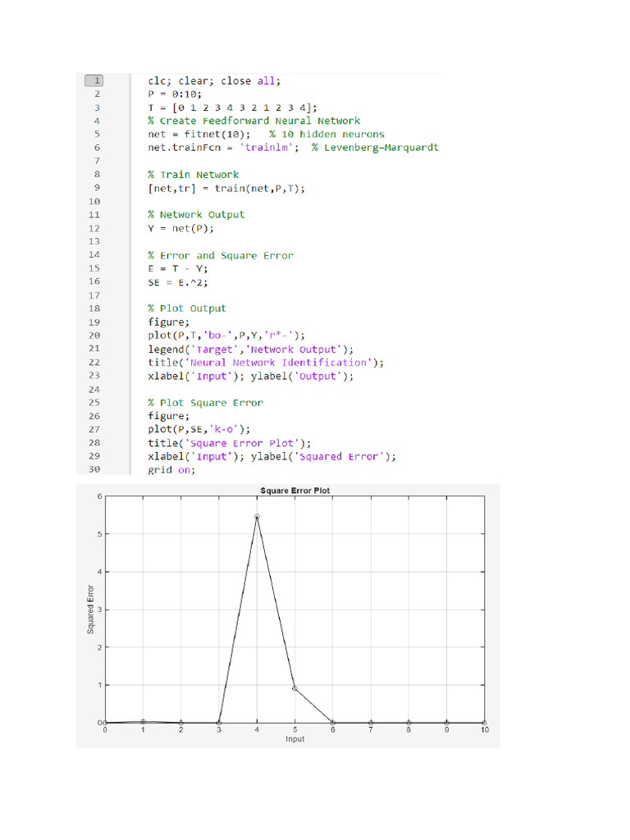Click the '% 10 hidden neurons' comment
The width and height of the screenshot is (630, 840).
click(326, 135)
